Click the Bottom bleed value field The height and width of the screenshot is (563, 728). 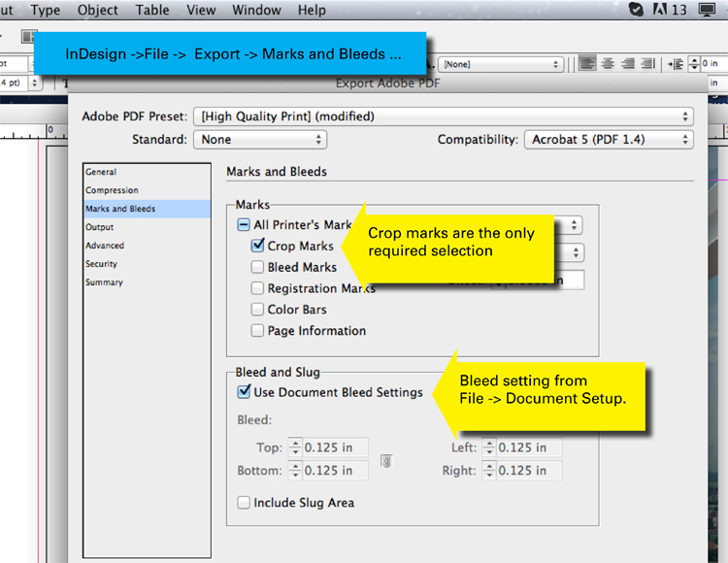pyautogui.click(x=335, y=471)
